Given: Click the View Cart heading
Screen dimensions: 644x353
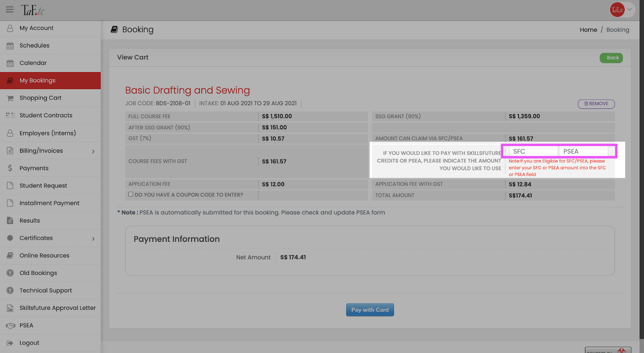Looking at the screenshot, I should tap(133, 57).
